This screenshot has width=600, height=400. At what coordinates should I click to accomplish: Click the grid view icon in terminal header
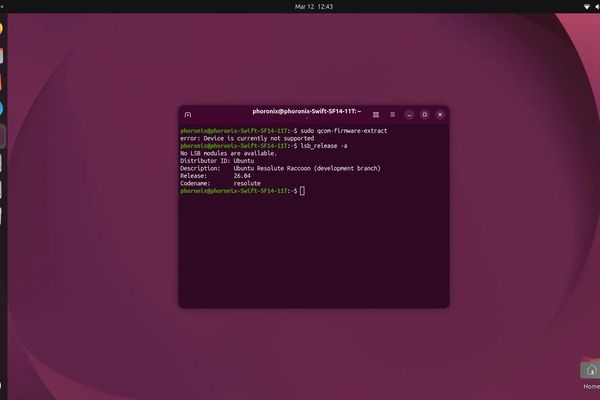376,114
